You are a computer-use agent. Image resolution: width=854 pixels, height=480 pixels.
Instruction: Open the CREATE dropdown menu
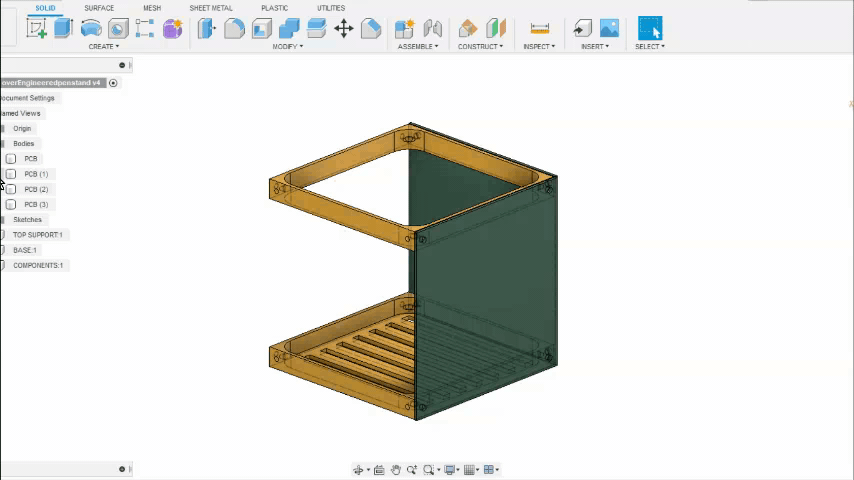pyautogui.click(x=103, y=47)
